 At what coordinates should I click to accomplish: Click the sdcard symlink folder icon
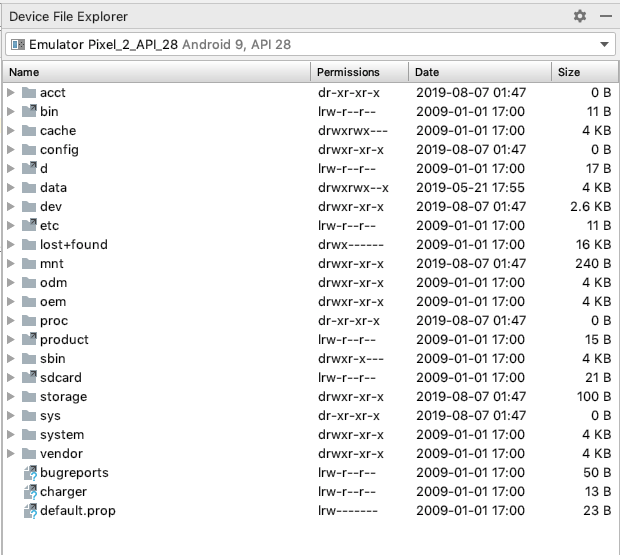29,377
